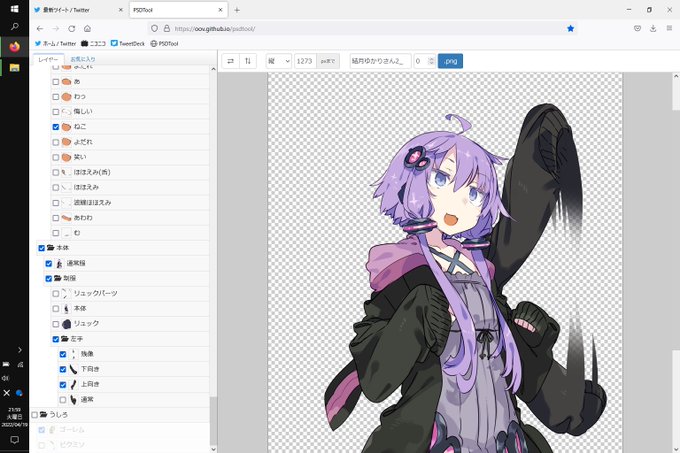Enable the リュック layer checkbox
Viewport: 680px width, 453px height.
click(x=56, y=324)
